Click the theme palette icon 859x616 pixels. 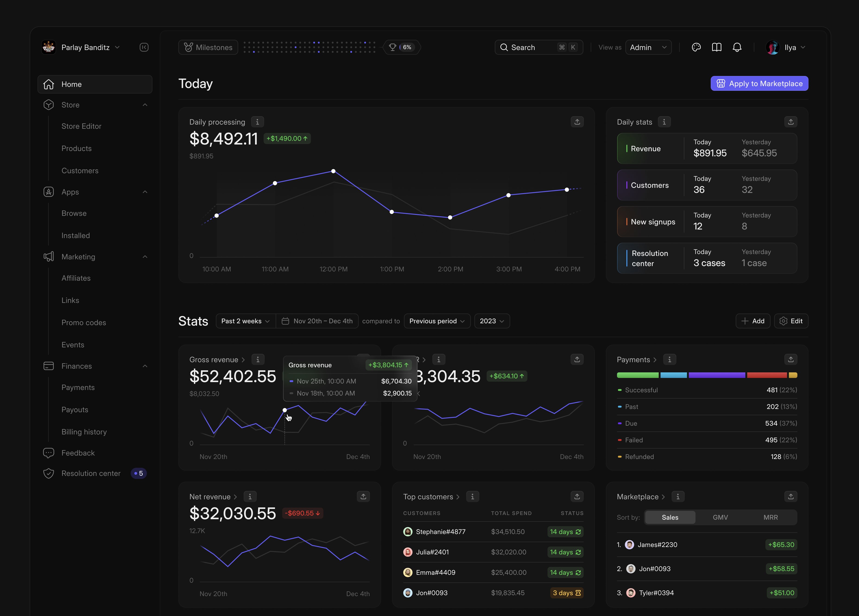tap(696, 47)
